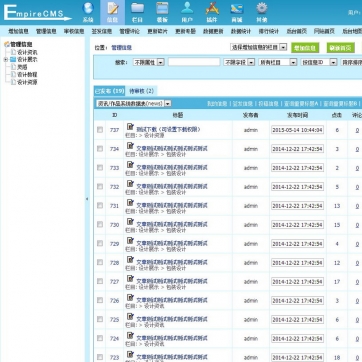Tick the checkbox for row 733
Image resolution: width=362 pixels, height=362 pixels.
pyautogui.click(x=100, y=168)
